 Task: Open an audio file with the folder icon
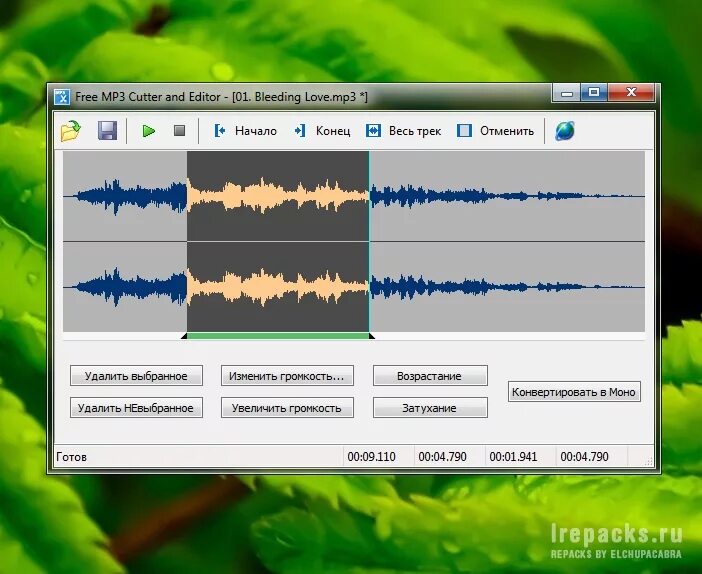(x=70, y=131)
